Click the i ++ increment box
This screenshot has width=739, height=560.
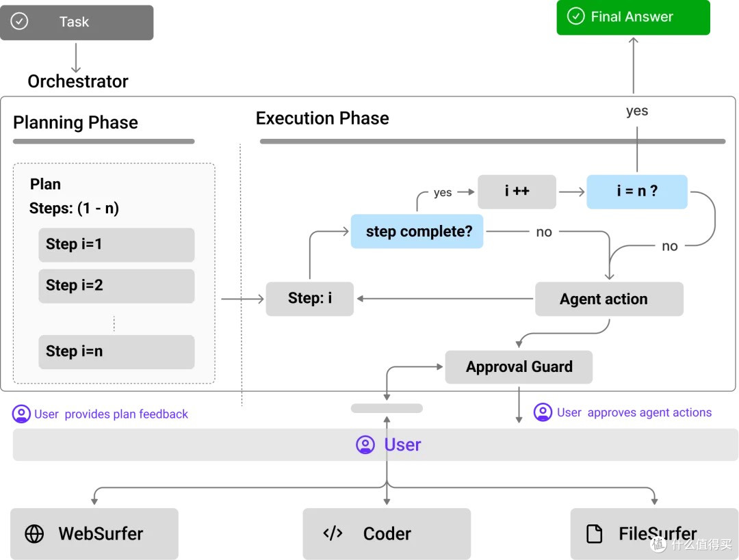coord(517,191)
